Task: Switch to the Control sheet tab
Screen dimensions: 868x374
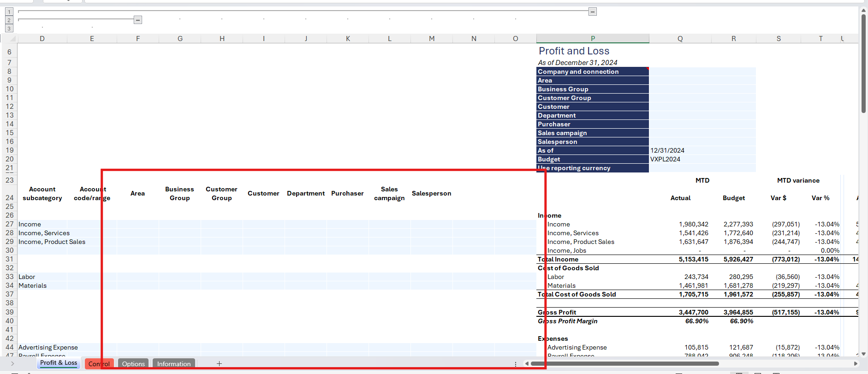Action: pos(99,364)
